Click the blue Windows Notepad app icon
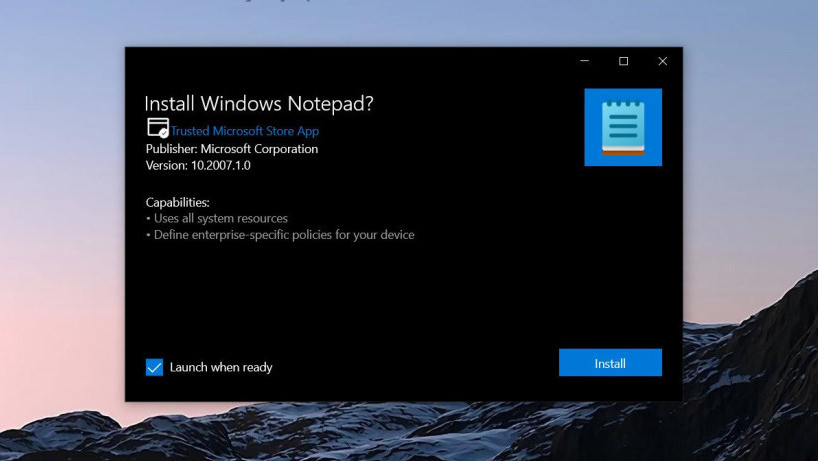 [x=622, y=127]
